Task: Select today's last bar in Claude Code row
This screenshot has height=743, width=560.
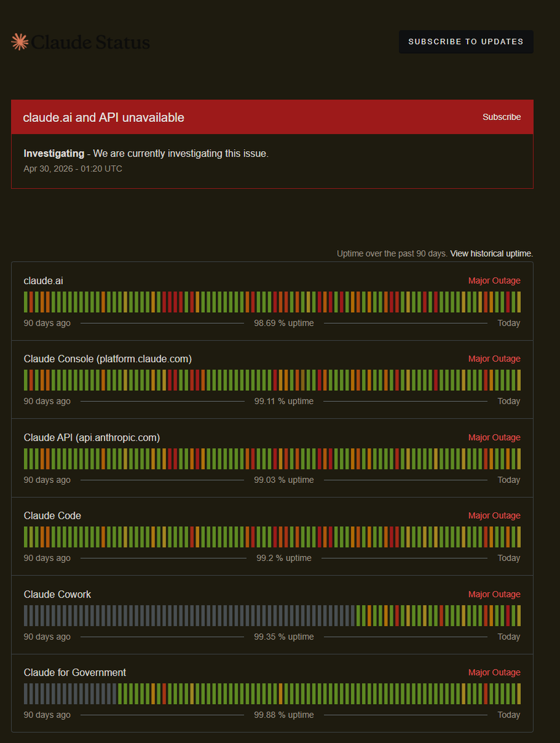Action: [x=519, y=537]
